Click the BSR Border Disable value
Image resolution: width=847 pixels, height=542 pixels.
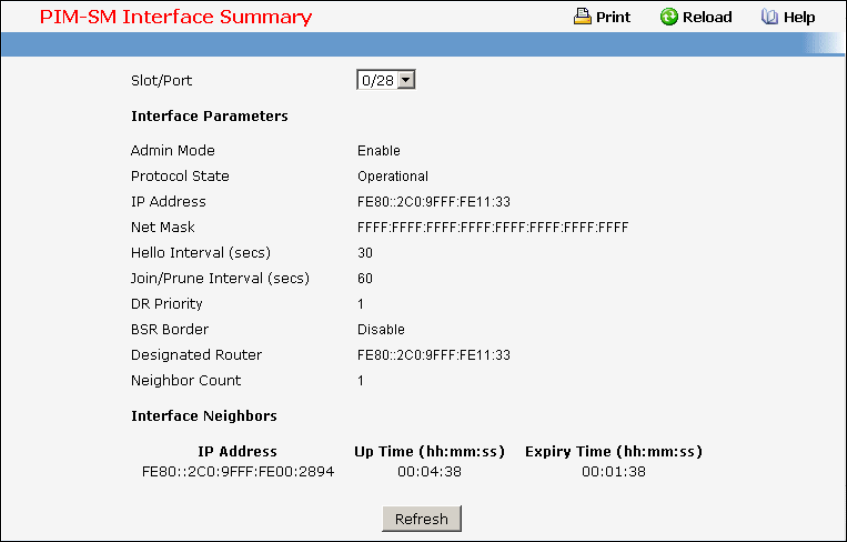pyautogui.click(x=381, y=329)
